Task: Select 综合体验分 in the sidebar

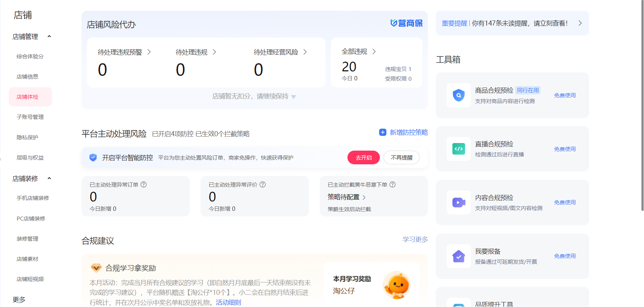Action: (30, 57)
